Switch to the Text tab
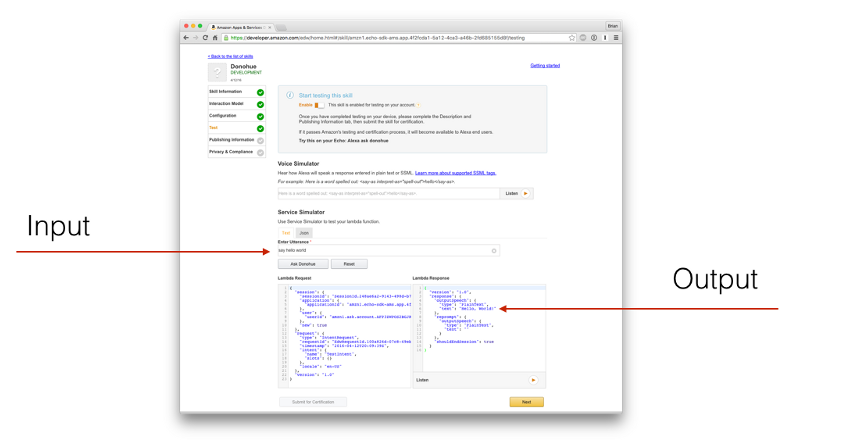857x444 pixels. [x=286, y=233]
